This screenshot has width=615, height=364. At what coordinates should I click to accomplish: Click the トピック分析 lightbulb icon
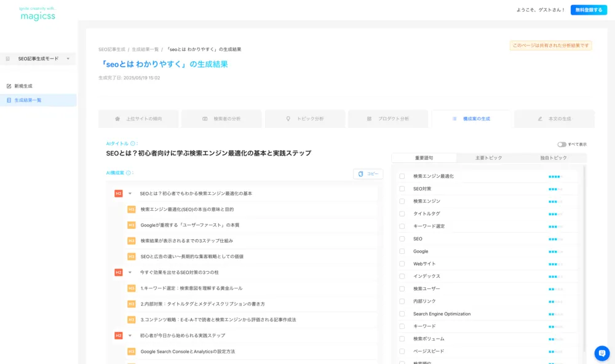[x=288, y=119]
